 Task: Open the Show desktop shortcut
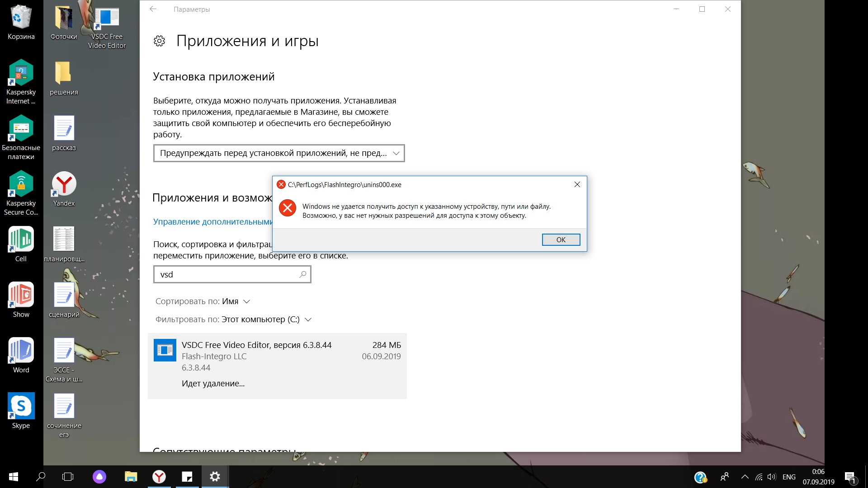[x=21, y=300]
